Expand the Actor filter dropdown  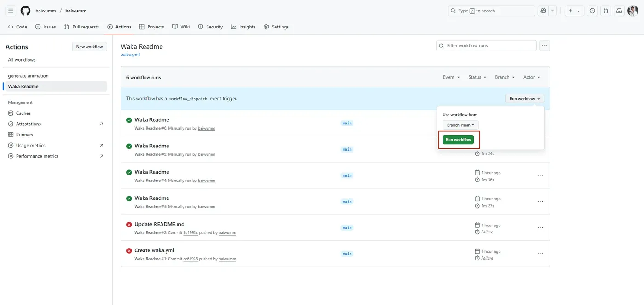coord(532,77)
